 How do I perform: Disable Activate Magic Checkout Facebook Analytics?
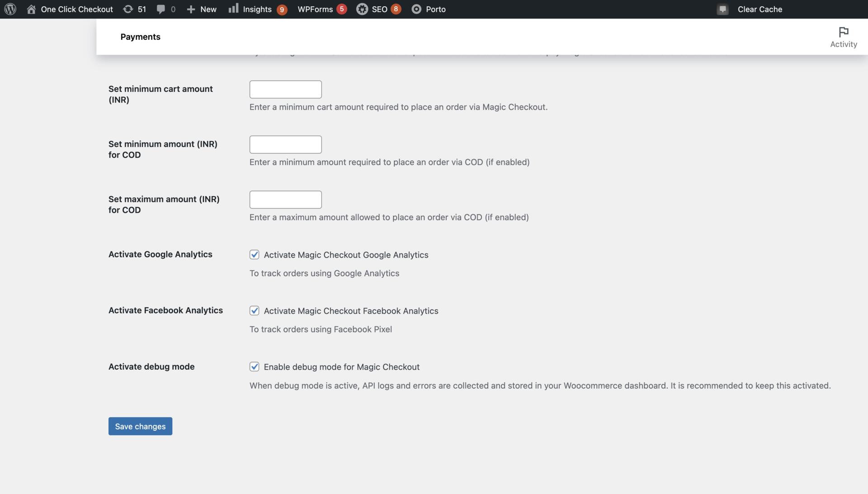(255, 311)
